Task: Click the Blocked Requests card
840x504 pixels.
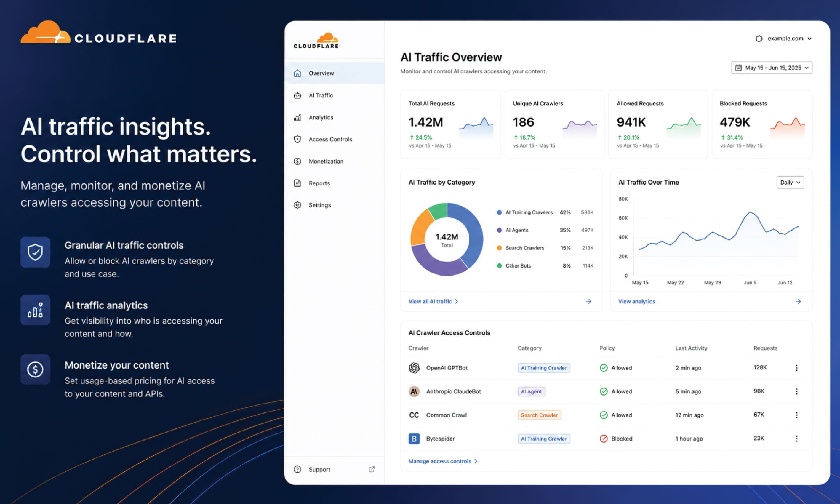Action: pyautogui.click(x=762, y=124)
